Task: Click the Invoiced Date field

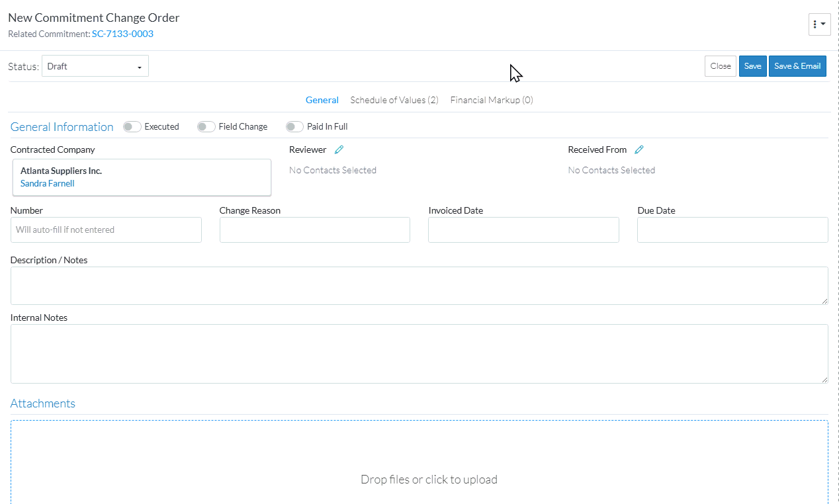Action: pyautogui.click(x=523, y=230)
